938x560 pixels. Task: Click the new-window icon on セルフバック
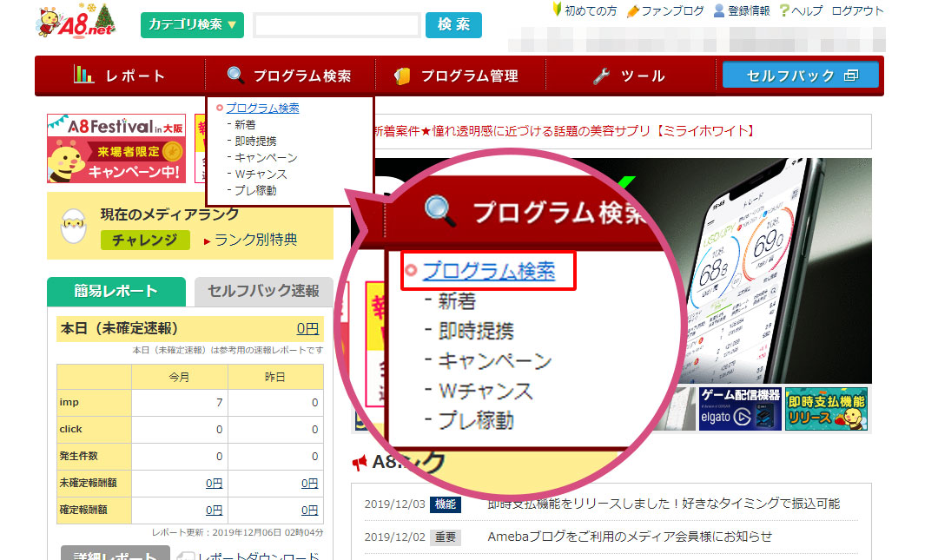pos(851,76)
